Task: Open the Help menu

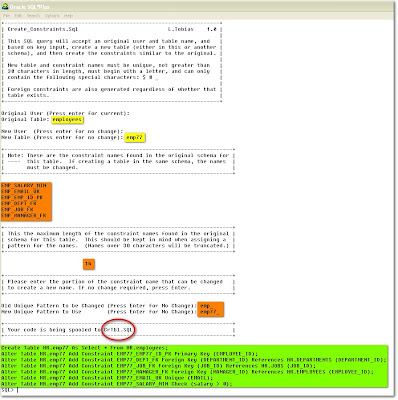Action: coord(68,16)
